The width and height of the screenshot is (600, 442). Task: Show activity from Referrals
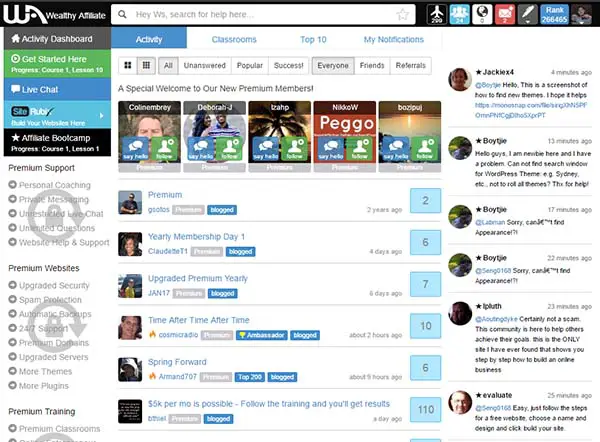pyautogui.click(x=411, y=65)
